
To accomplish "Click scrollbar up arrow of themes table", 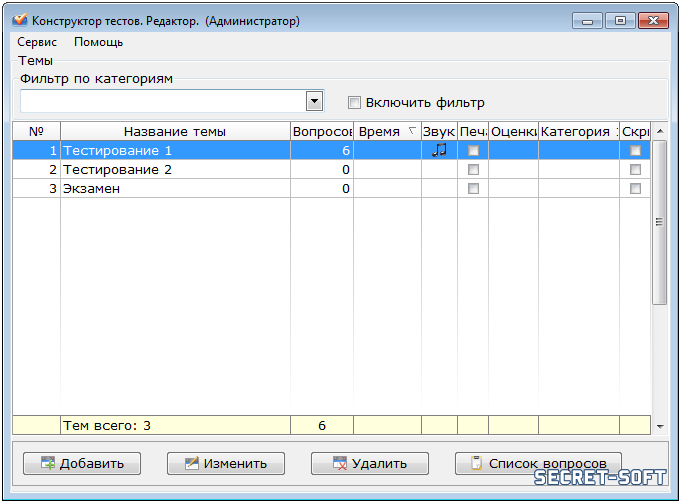I will pos(659,130).
